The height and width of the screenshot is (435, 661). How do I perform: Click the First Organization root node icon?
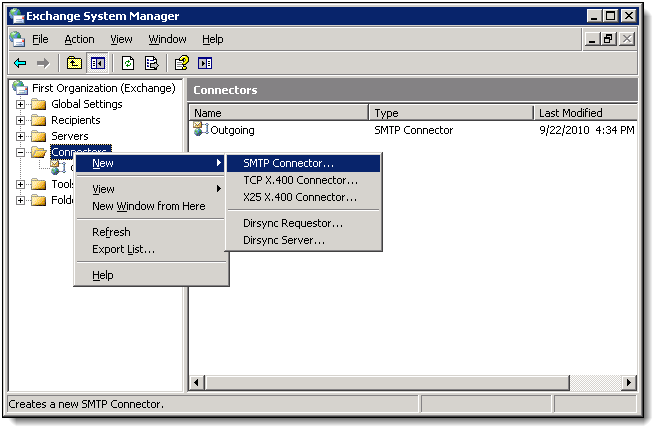(20, 88)
